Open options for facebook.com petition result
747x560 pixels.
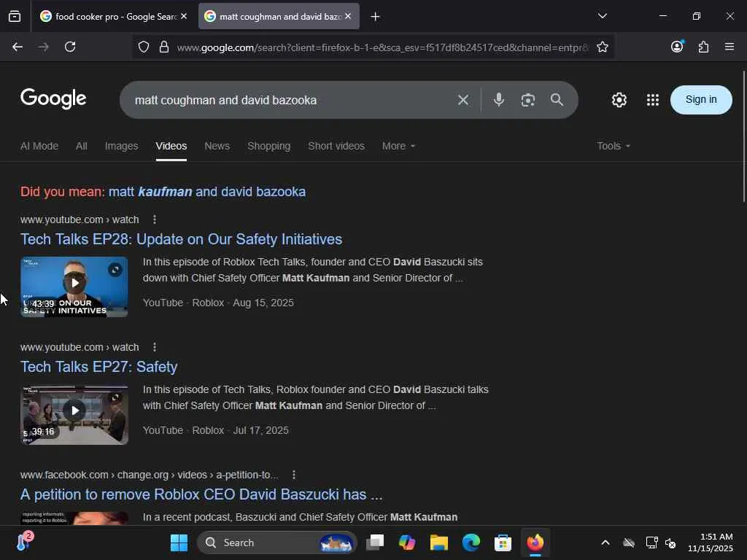tap(294, 475)
